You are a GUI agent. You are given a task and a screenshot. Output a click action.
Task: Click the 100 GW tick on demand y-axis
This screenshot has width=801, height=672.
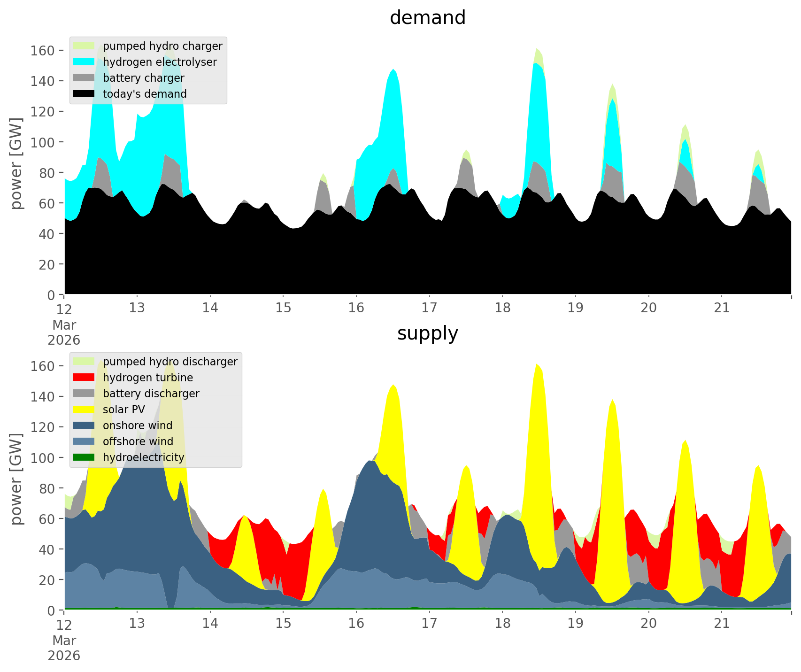point(42,142)
